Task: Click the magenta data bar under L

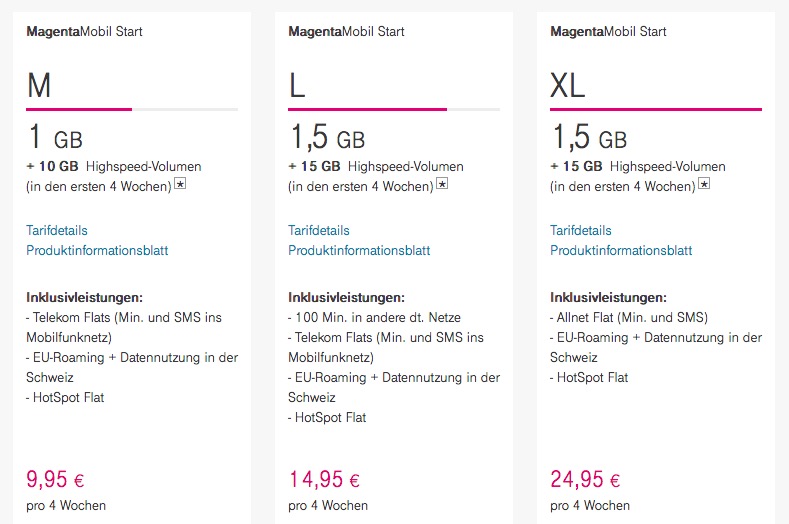Action: click(367, 109)
